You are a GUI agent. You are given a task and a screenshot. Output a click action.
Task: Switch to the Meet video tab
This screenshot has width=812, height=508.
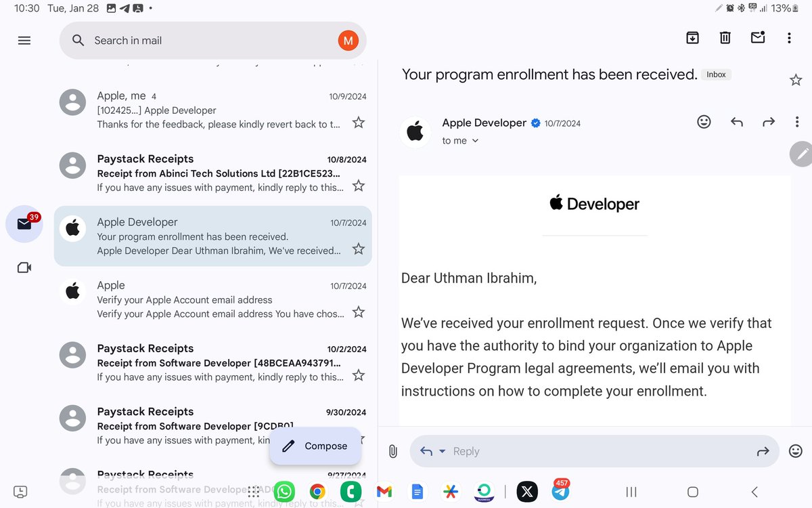[24, 268]
